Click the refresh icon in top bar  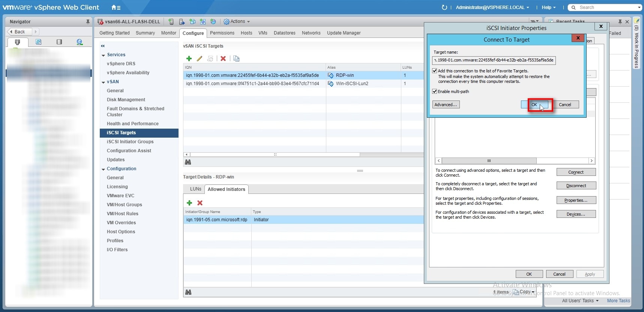444,7
